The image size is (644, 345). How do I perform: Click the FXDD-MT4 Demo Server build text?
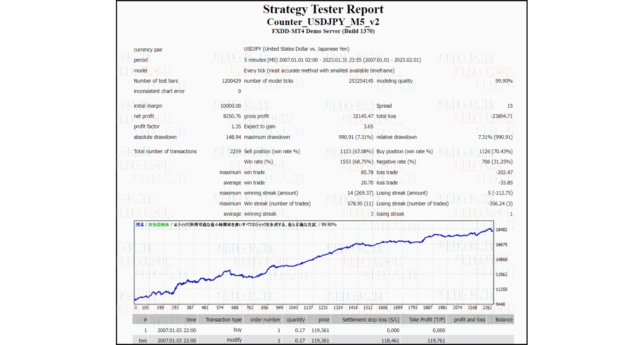click(323, 31)
